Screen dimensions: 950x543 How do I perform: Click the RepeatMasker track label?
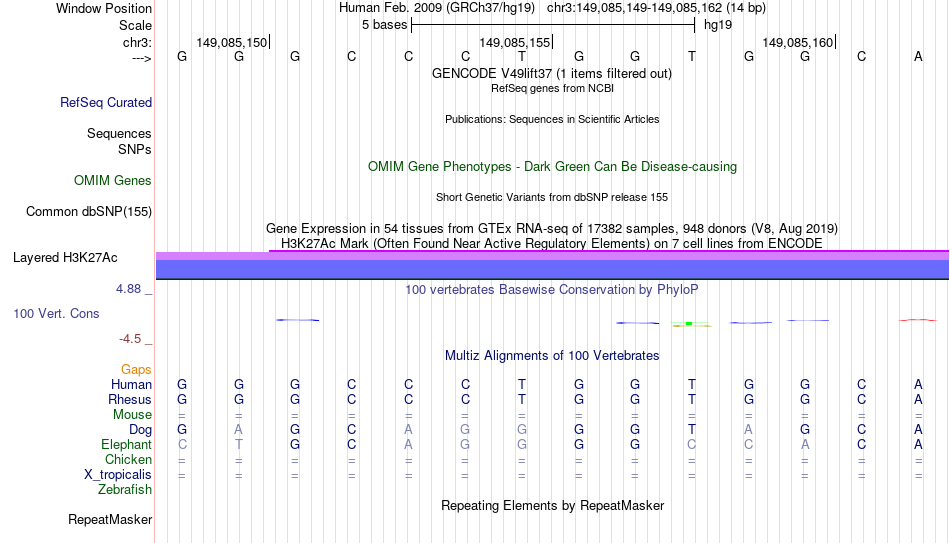[110, 519]
